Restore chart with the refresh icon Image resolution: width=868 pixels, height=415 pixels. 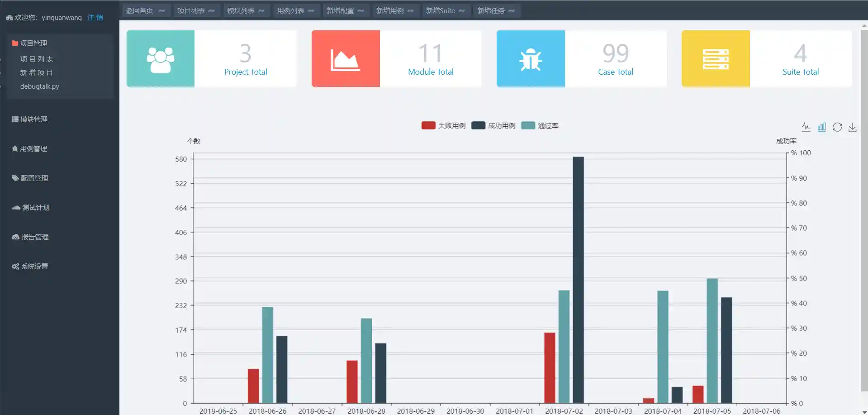click(837, 127)
